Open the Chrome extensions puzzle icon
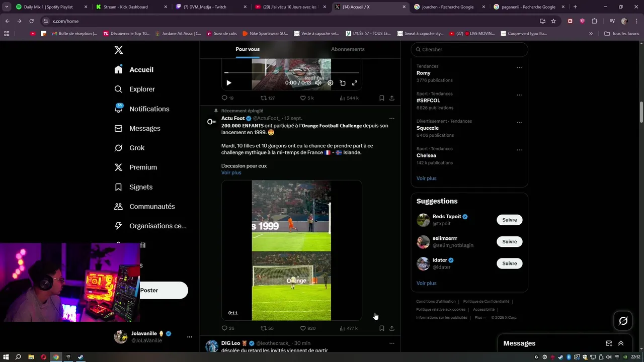This screenshot has width=644, height=362. [x=594, y=21]
